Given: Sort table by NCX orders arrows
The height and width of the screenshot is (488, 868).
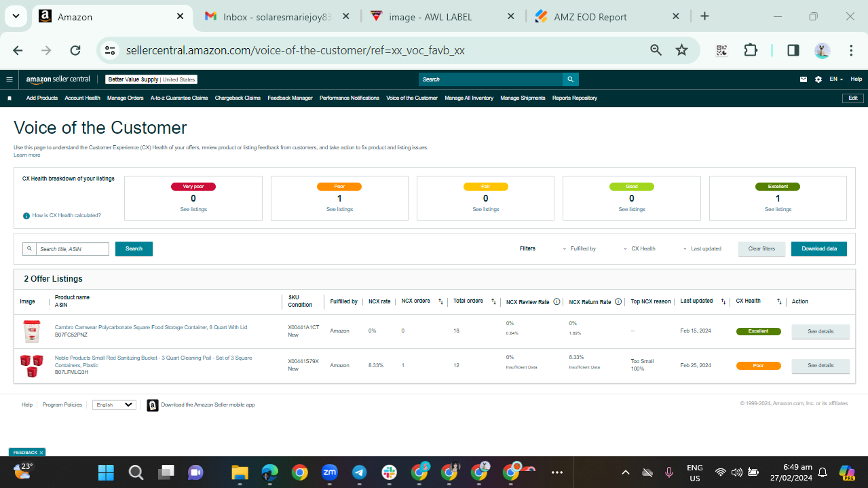Looking at the screenshot, I should [440, 301].
